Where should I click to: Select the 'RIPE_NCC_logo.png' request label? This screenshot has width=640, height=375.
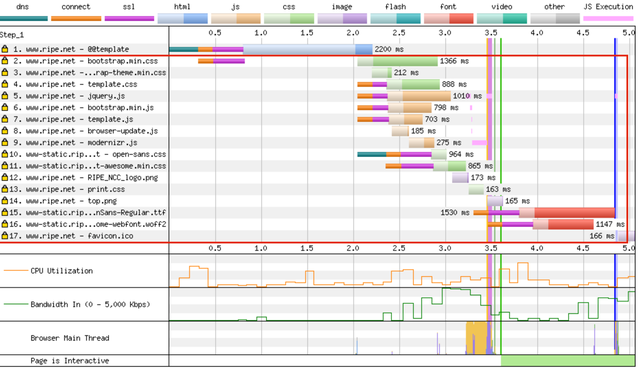[x=123, y=178]
